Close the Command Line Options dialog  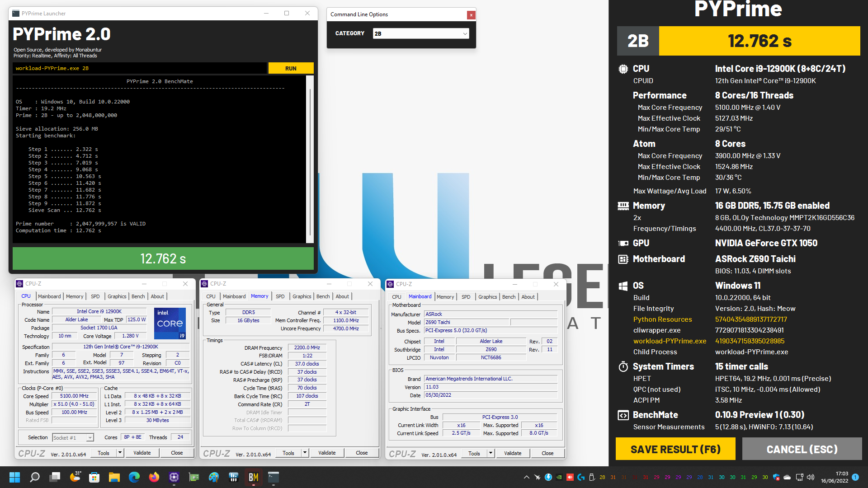(471, 15)
